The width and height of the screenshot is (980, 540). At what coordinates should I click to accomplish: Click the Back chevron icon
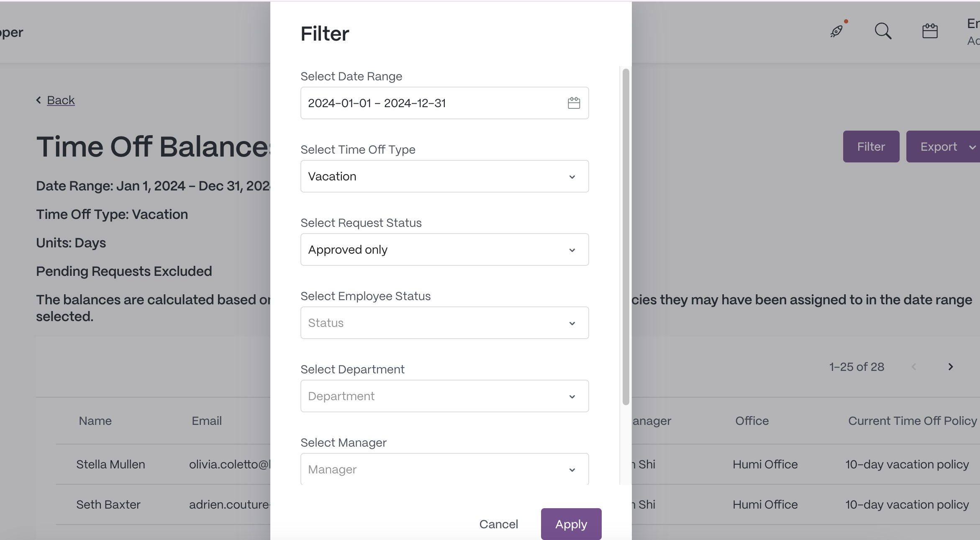pyautogui.click(x=39, y=100)
